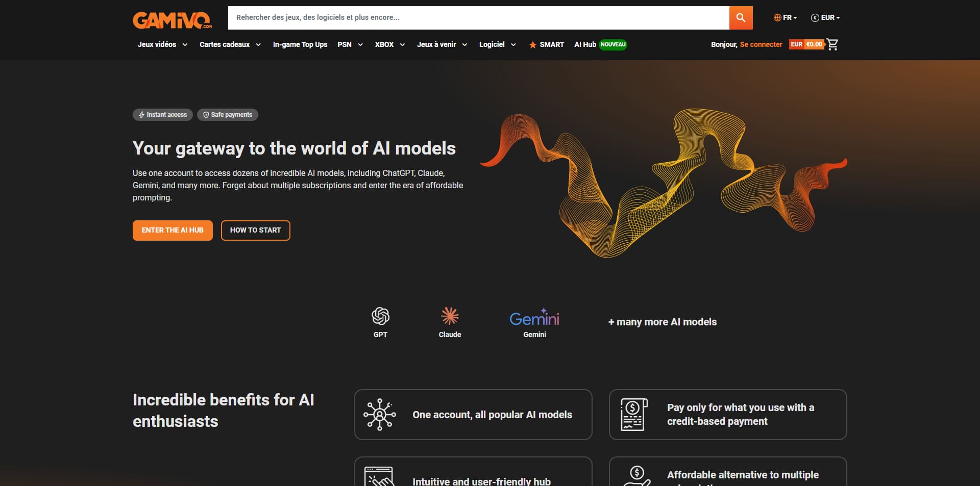
Task: Open the FR language dropdown
Action: [x=785, y=17]
